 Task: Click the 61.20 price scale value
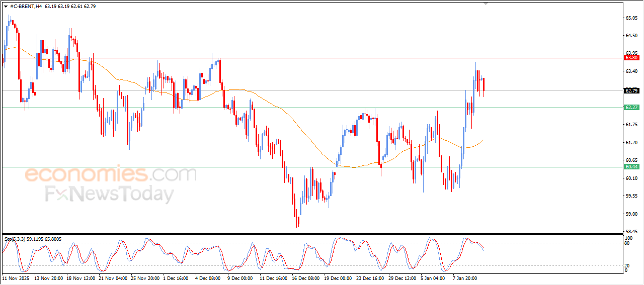(x=631, y=143)
